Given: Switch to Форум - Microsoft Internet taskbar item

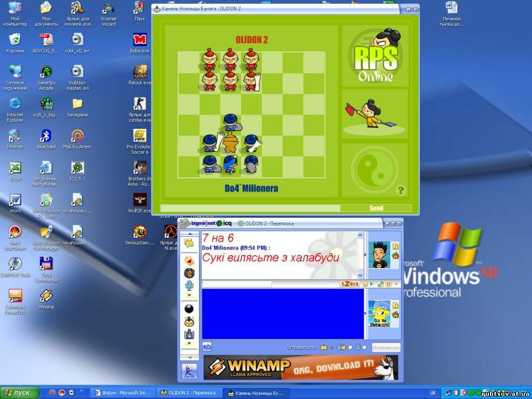Looking at the screenshot, I should [123, 393].
